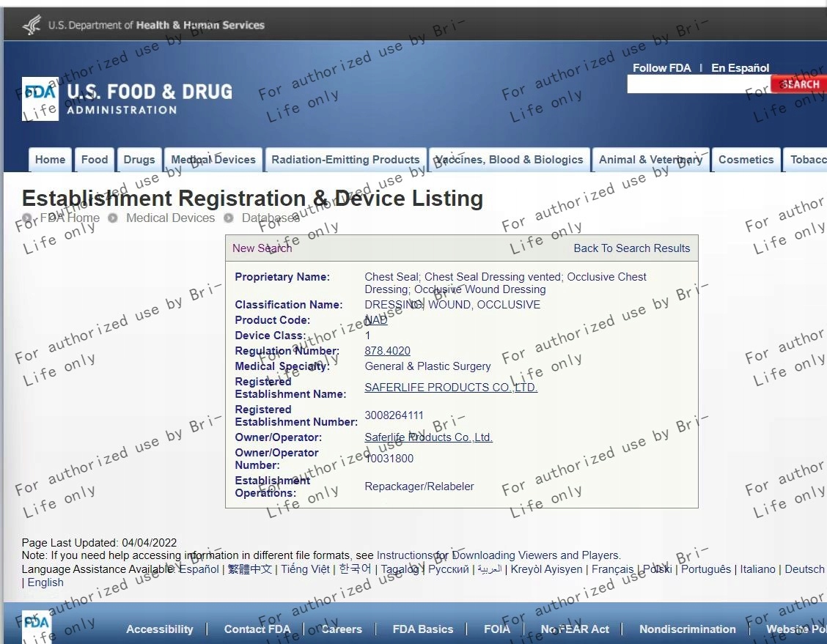Open the FOIA footer link
Screen dimensions: 827x644
coord(497,629)
